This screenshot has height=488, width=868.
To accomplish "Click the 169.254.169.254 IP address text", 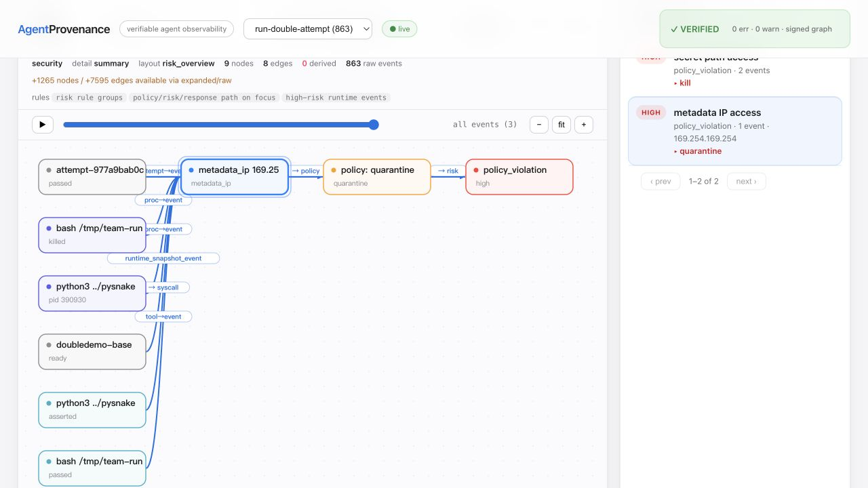I will pos(705,138).
